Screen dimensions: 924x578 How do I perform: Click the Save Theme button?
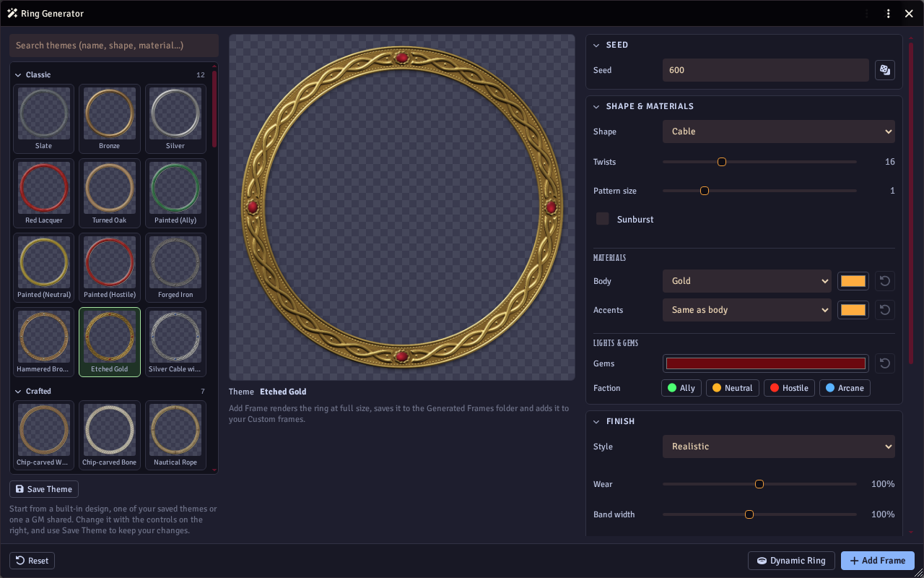point(44,489)
